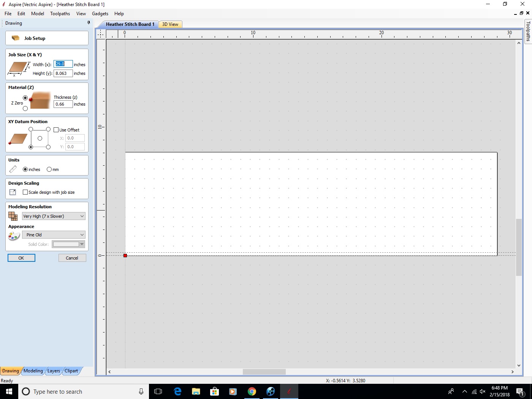
Task: Click the Cortana microphone icon
Action: (141, 391)
